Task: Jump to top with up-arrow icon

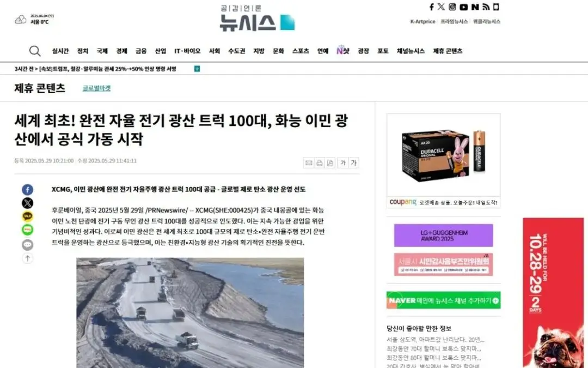Action: (27, 258)
